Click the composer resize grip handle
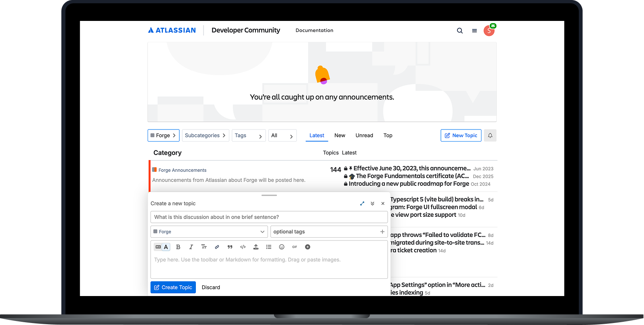This screenshot has width=644, height=325. point(269,195)
